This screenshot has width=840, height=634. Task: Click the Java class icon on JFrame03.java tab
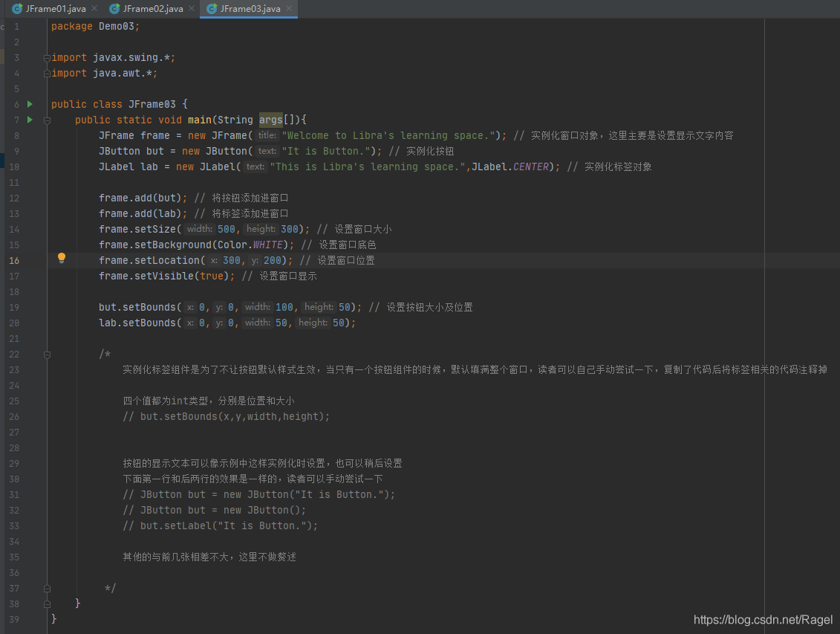point(213,10)
